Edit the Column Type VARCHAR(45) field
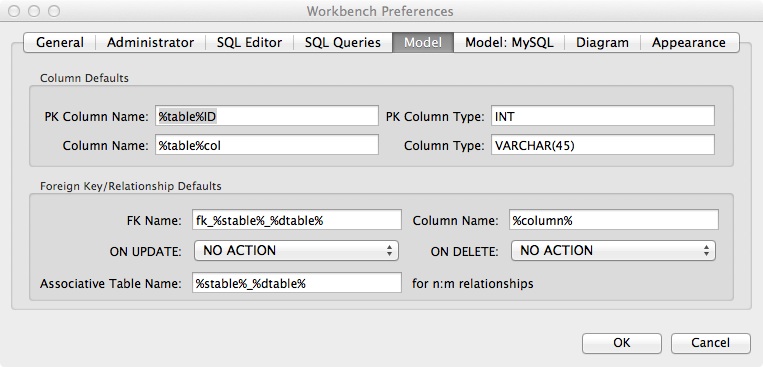This screenshot has width=763, height=367. click(602, 145)
